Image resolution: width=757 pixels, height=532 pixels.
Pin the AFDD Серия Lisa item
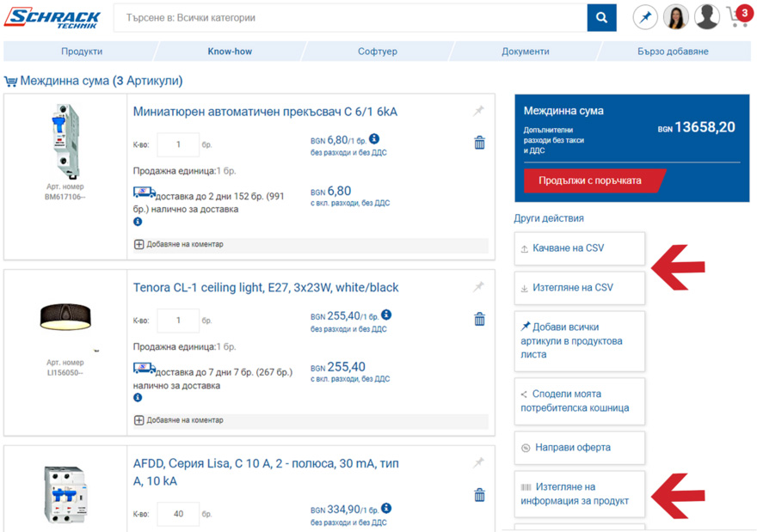click(x=478, y=463)
